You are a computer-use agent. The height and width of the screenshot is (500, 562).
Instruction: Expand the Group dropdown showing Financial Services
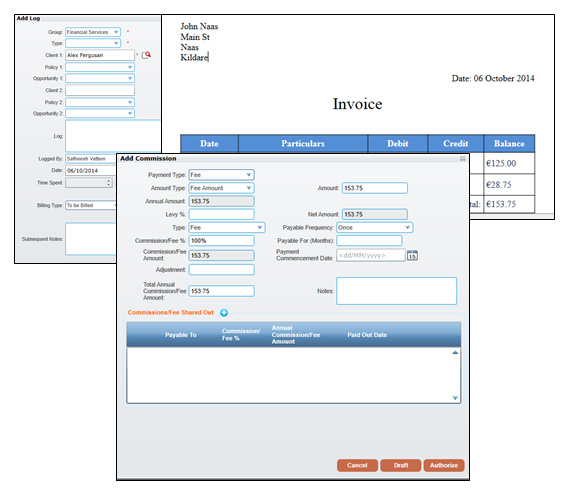(93, 32)
